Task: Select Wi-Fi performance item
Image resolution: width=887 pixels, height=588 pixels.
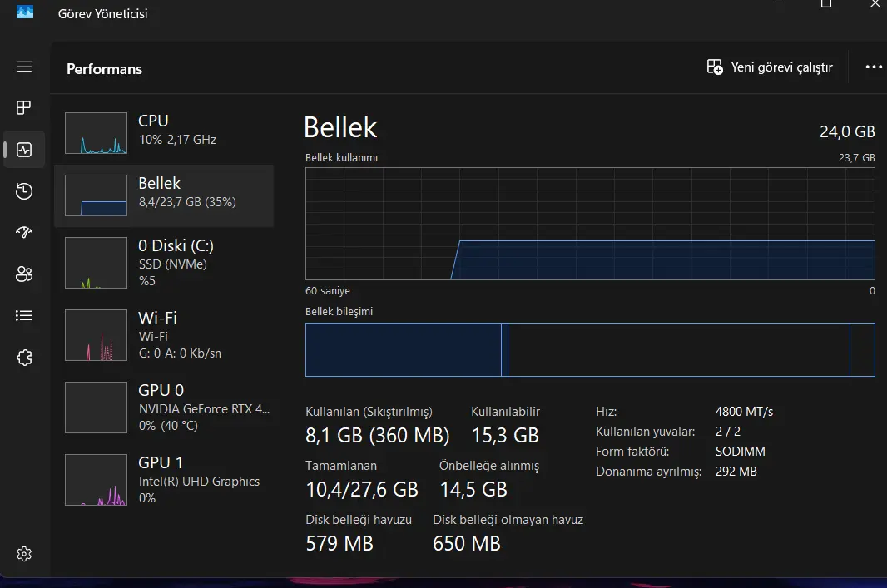Action: click(164, 335)
